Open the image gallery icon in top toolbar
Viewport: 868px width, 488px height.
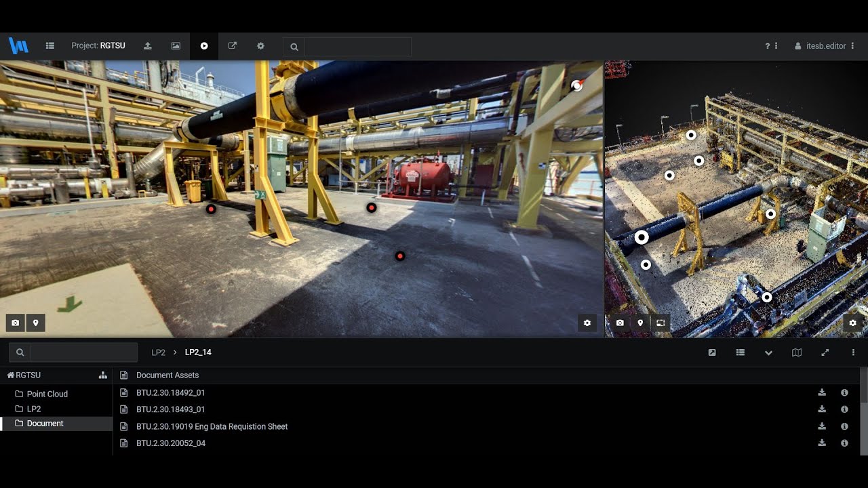(x=176, y=46)
